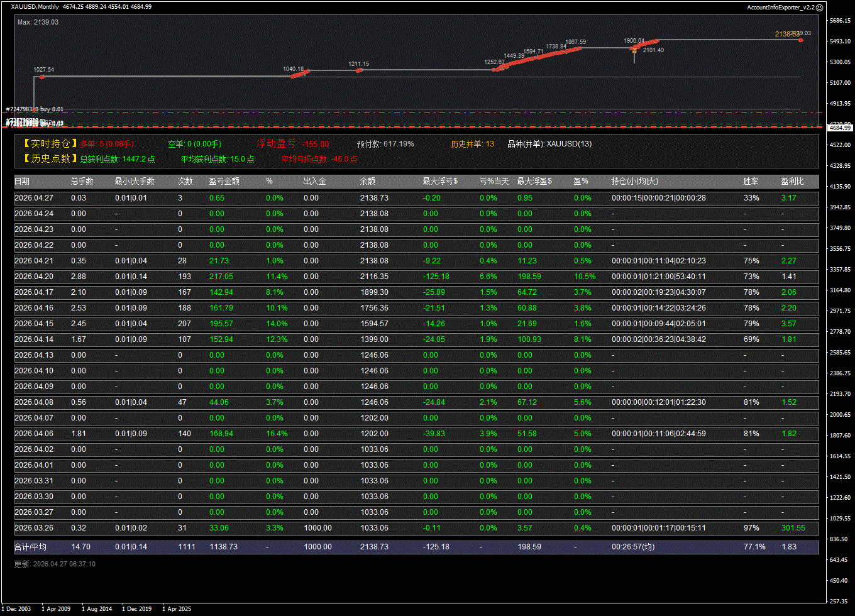Click the #7247983 buy 0.01 order label
Screen dimensions: 855x616
(35, 109)
